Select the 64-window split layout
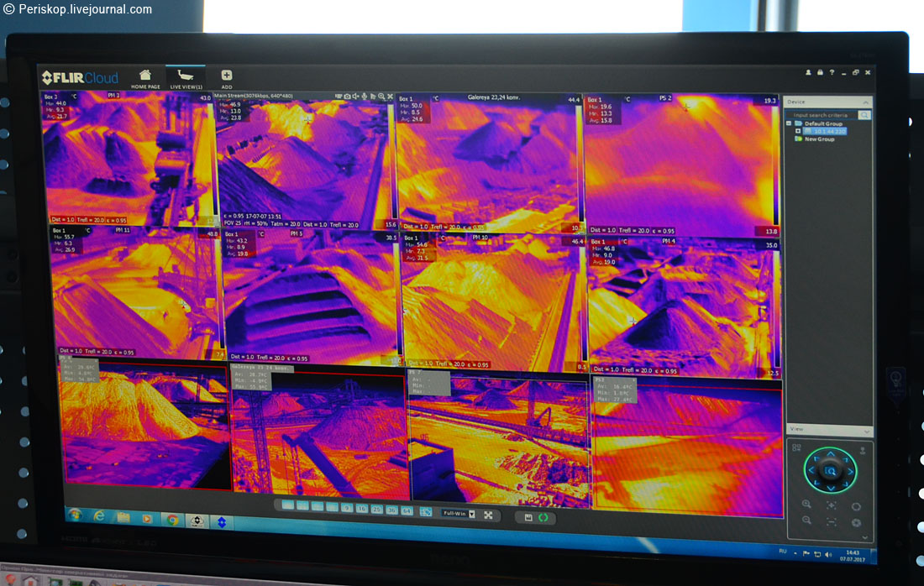This screenshot has height=586, width=924. [407, 510]
